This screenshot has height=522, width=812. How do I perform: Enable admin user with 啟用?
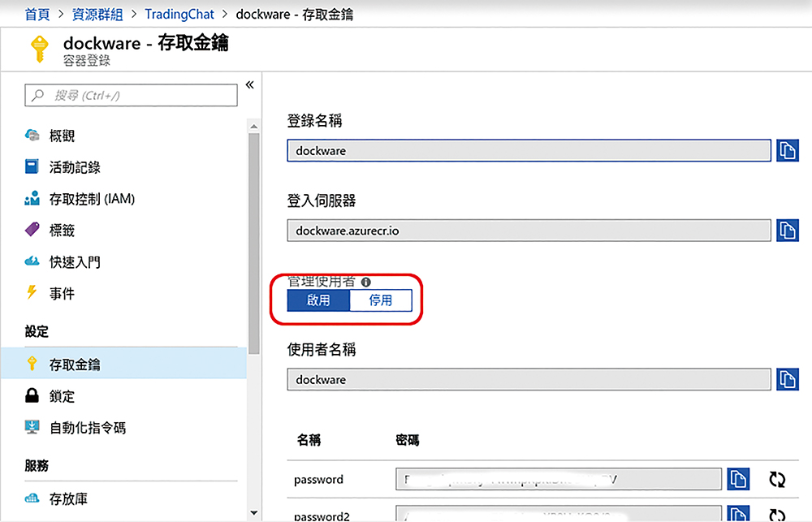tap(318, 300)
